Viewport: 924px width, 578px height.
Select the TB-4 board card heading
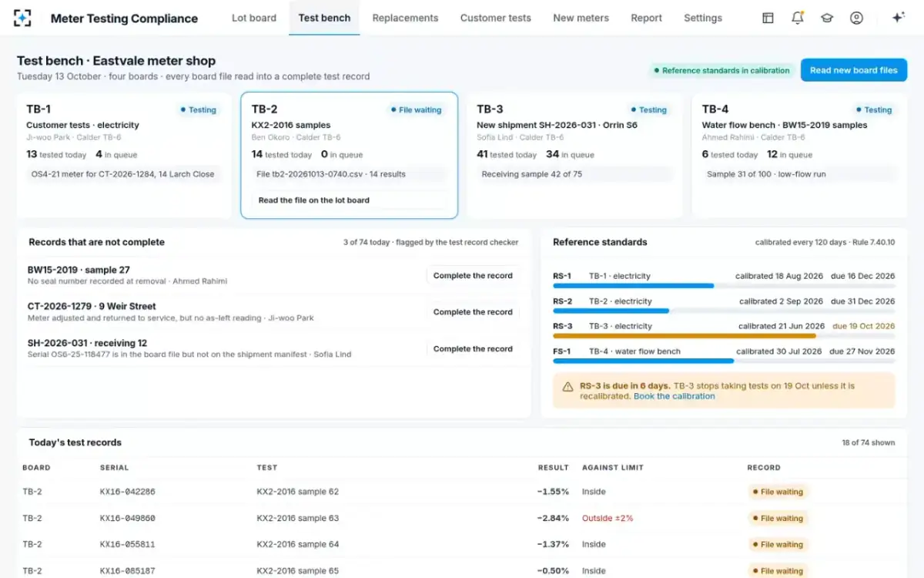click(715, 109)
